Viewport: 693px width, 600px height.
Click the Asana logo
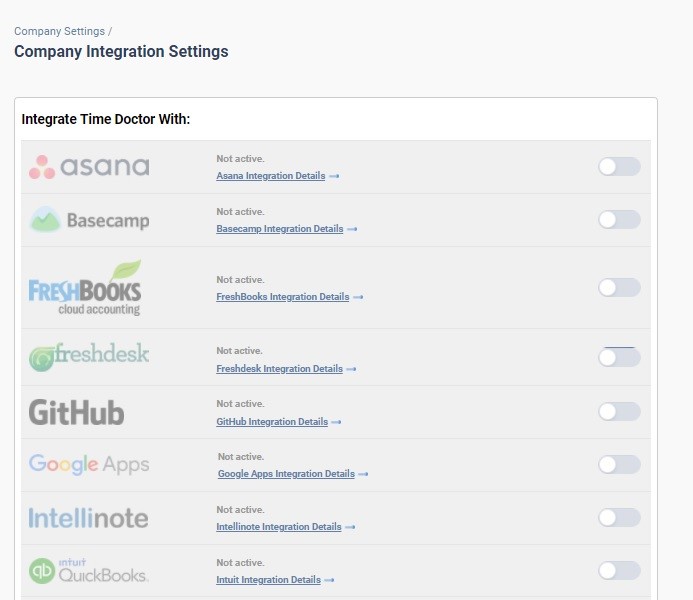click(89, 167)
